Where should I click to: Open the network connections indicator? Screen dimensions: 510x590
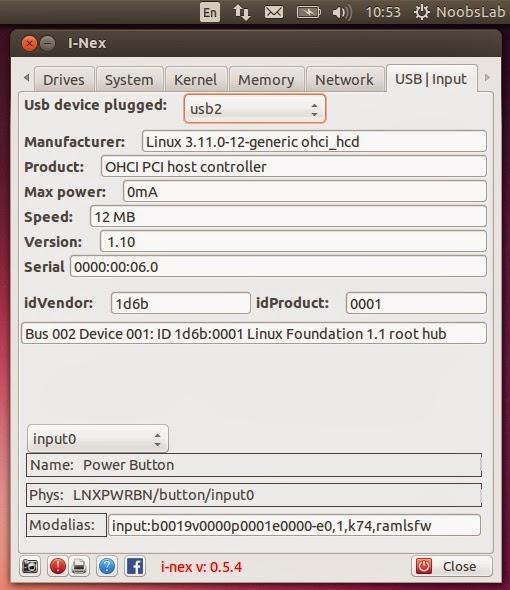(x=241, y=12)
